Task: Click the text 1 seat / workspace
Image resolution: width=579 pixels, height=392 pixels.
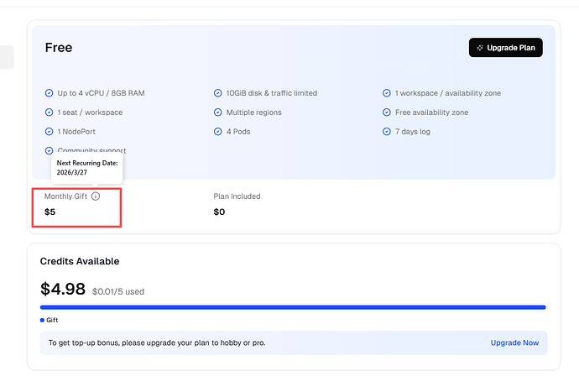Action: click(x=90, y=112)
